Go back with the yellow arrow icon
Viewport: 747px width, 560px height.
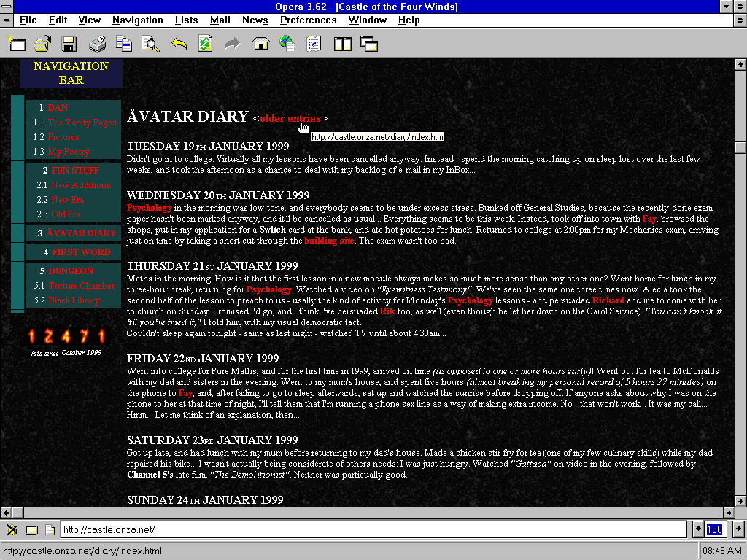tap(179, 44)
